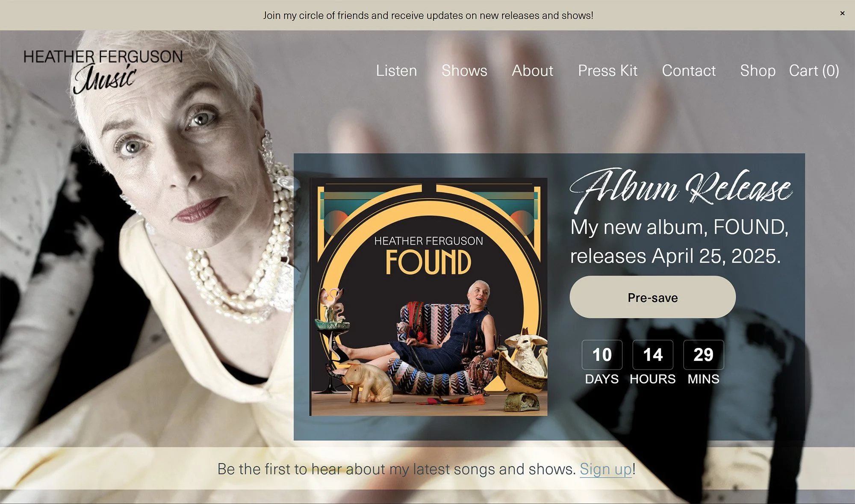This screenshot has width=855, height=504.
Task: Open Cart (0)
Action: click(814, 71)
